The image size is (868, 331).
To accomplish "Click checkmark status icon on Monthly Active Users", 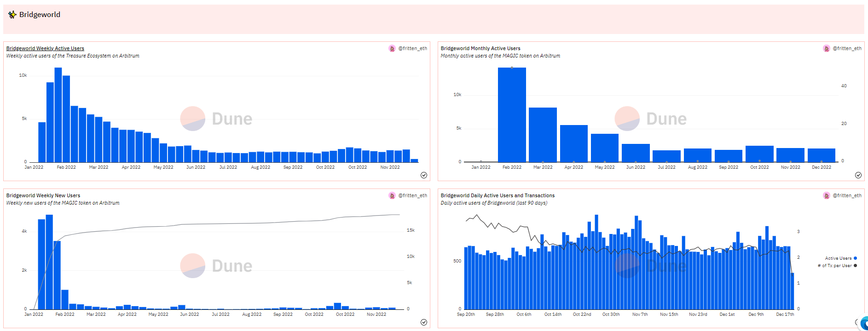I will tap(858, 175).
